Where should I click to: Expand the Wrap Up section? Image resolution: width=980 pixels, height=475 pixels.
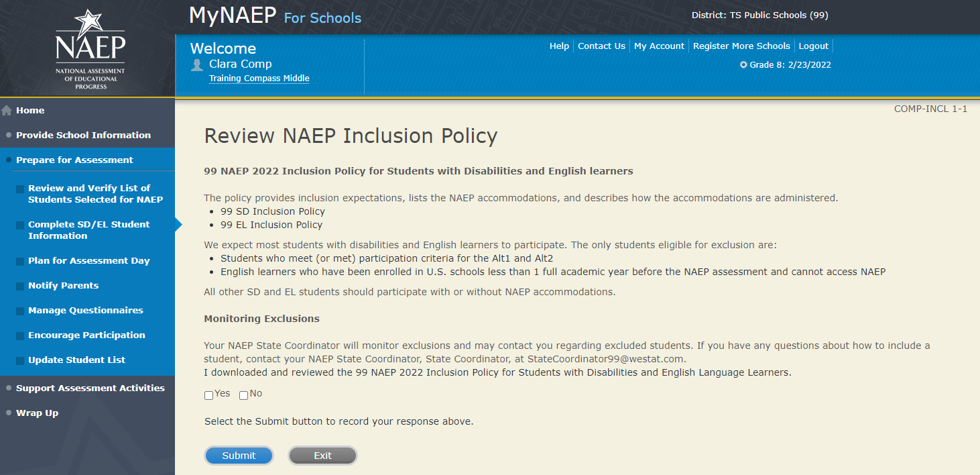point(37,413)
